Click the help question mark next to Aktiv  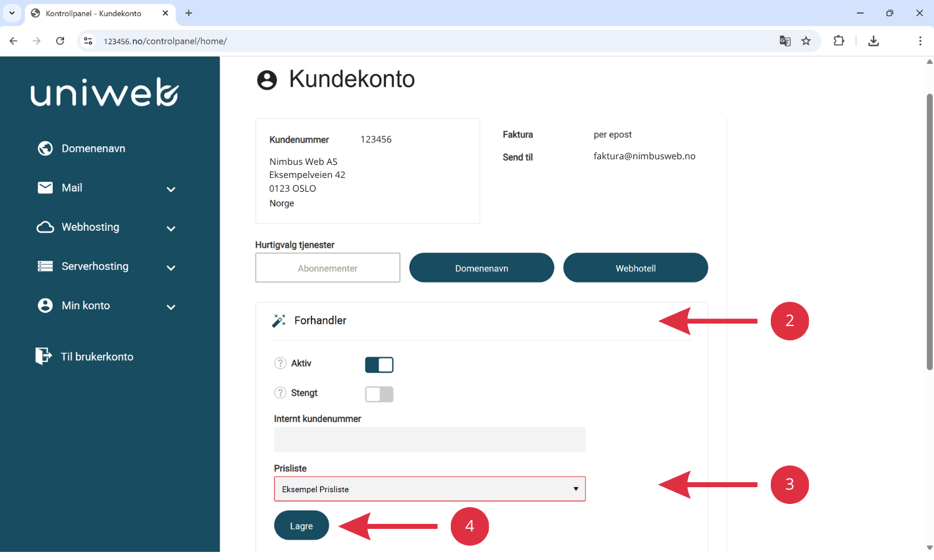(x=280, y=363)
